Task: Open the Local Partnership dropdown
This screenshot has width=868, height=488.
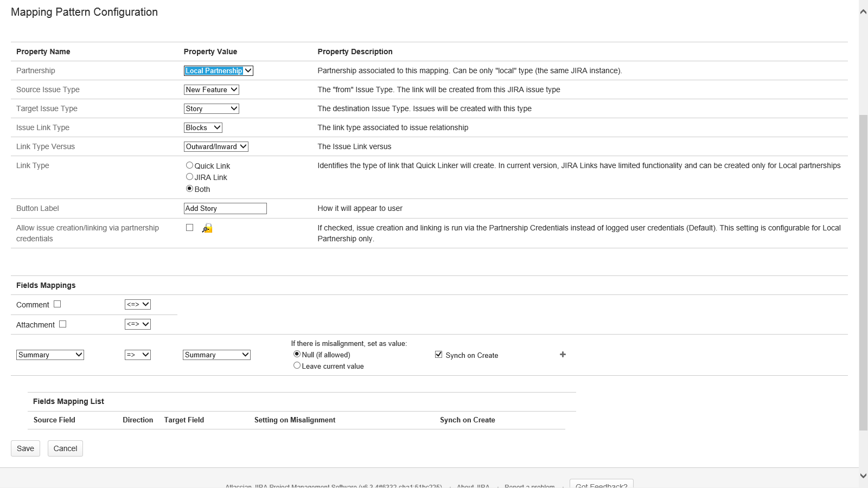Action: tap(218, 70)
